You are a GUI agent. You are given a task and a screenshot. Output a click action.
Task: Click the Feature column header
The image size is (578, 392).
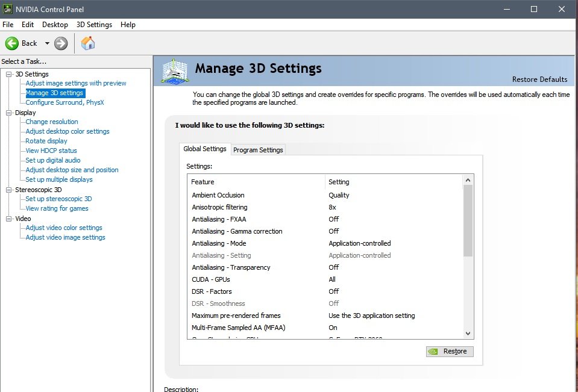(x=257, y=182)
